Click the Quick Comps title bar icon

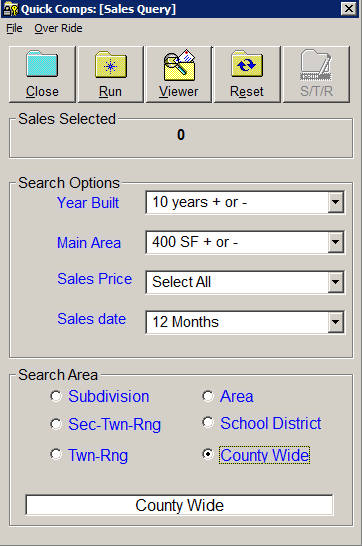coord(10,9)
